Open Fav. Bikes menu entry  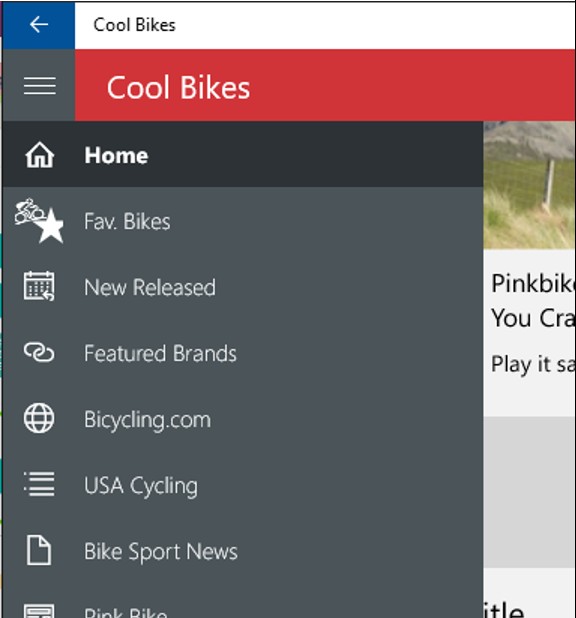click(x=243, y=220)
